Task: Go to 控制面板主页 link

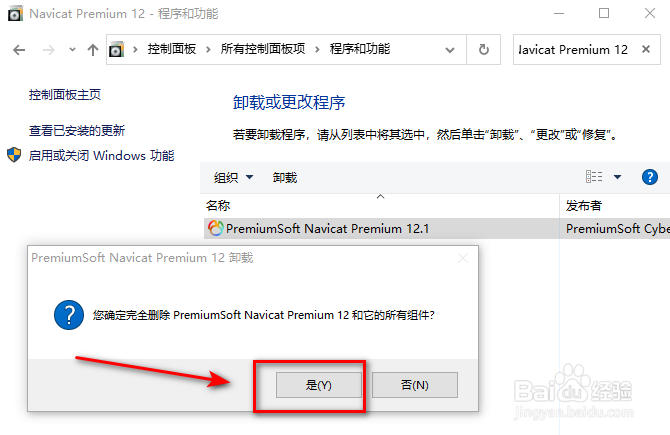Action: pyautogui.click(x=65, y=94)
